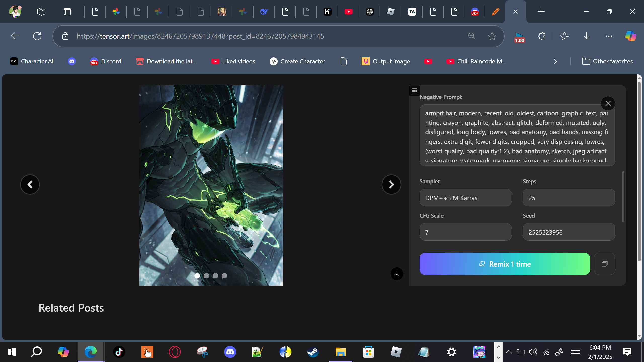This screenshot has width=644, height=362.
Task: Open the Character.AI bookmark
Action: coord(32,61)
